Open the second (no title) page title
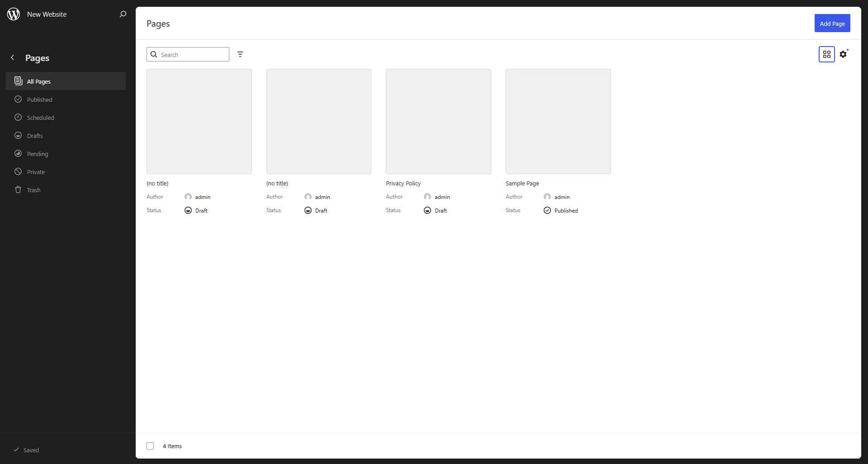Viewport: 868px width, 464px height. point(277,183)
